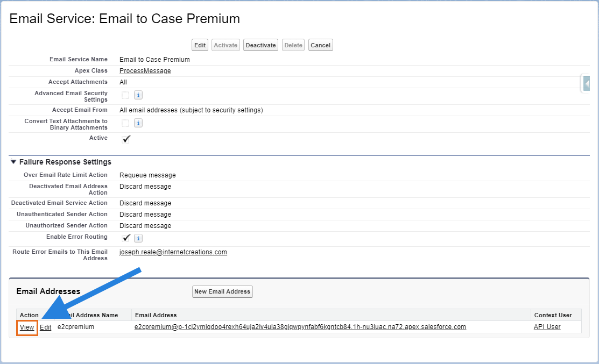Viewport: 599px width, 364px height.
Task: Collapse the Failure Response Settings section
Action: pos(13,162)
